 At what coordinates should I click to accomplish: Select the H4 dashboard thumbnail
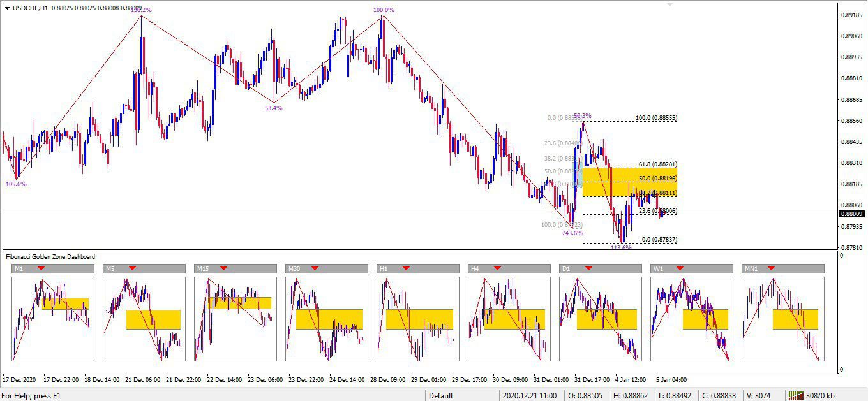[x=509, y=319]
